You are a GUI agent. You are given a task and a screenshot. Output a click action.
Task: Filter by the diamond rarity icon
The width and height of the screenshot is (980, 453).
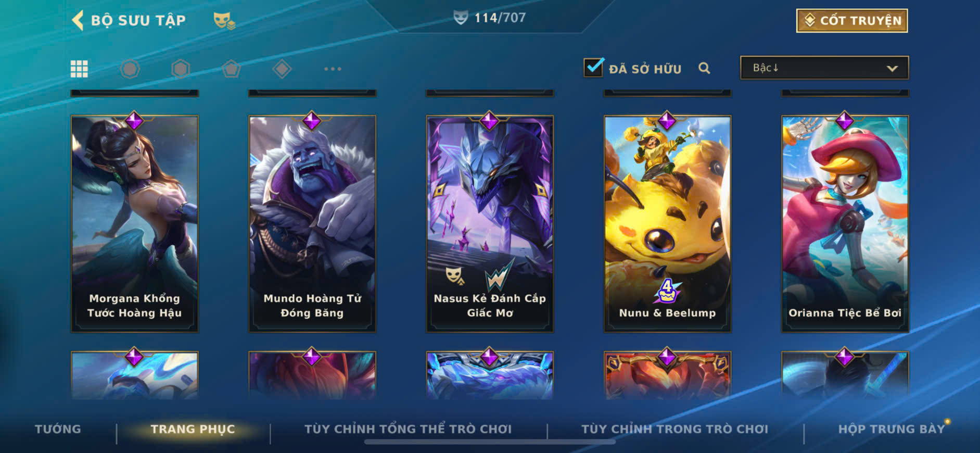[282, 69]
